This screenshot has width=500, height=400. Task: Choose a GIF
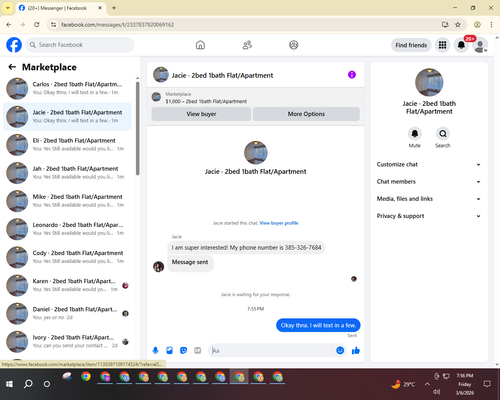[198, 350]
